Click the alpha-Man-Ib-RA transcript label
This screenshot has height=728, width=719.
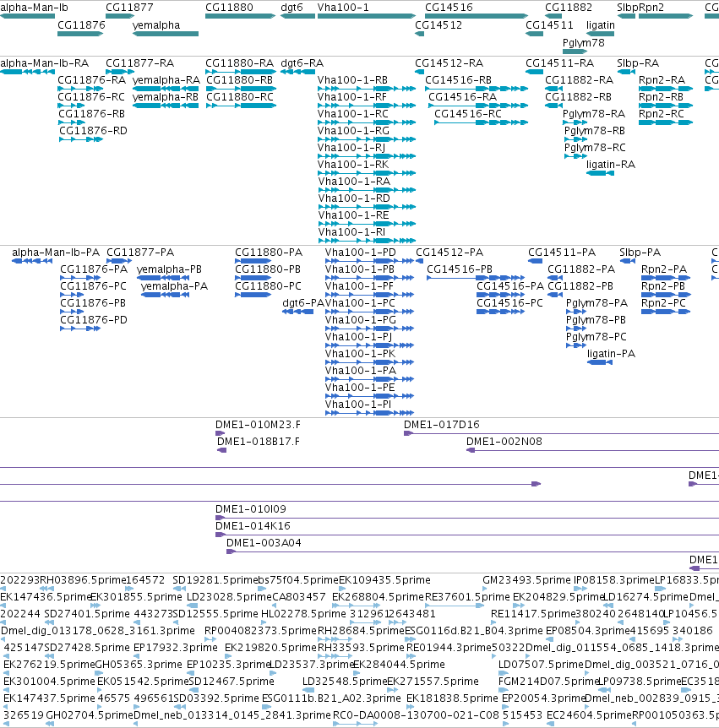pyautogui.click(x=45, y=63)
